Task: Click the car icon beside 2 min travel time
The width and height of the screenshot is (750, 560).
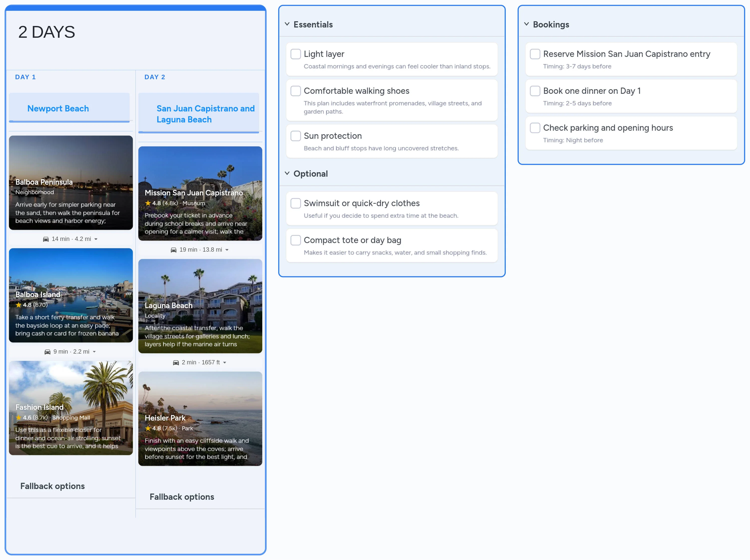Action: [x=176, y=362]
